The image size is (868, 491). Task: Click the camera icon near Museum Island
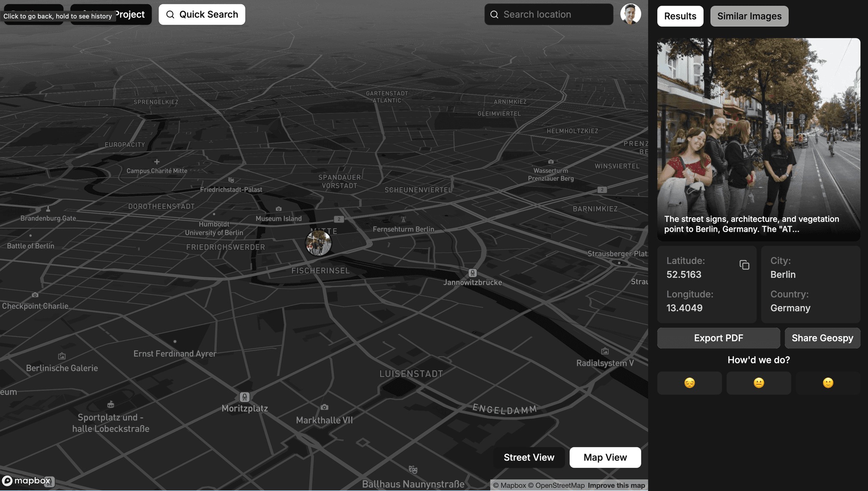[x=278, y=208]
